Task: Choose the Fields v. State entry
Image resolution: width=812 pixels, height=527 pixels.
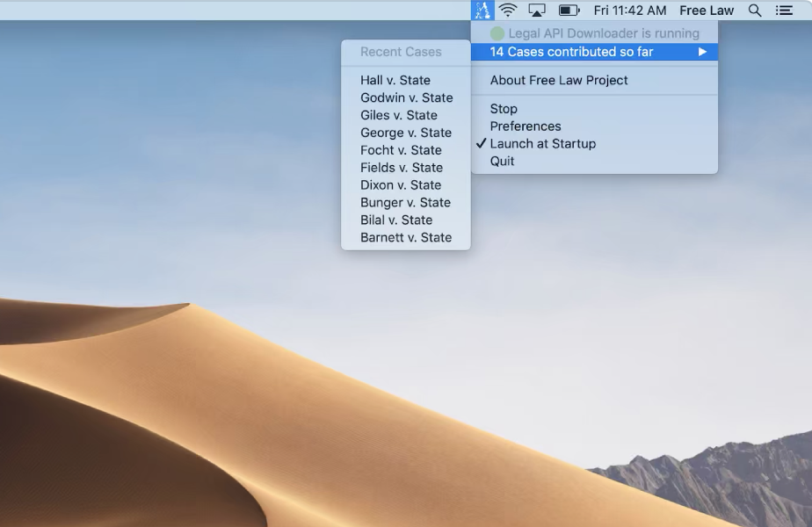Action: pyautogui.click(x=406, y=168)
